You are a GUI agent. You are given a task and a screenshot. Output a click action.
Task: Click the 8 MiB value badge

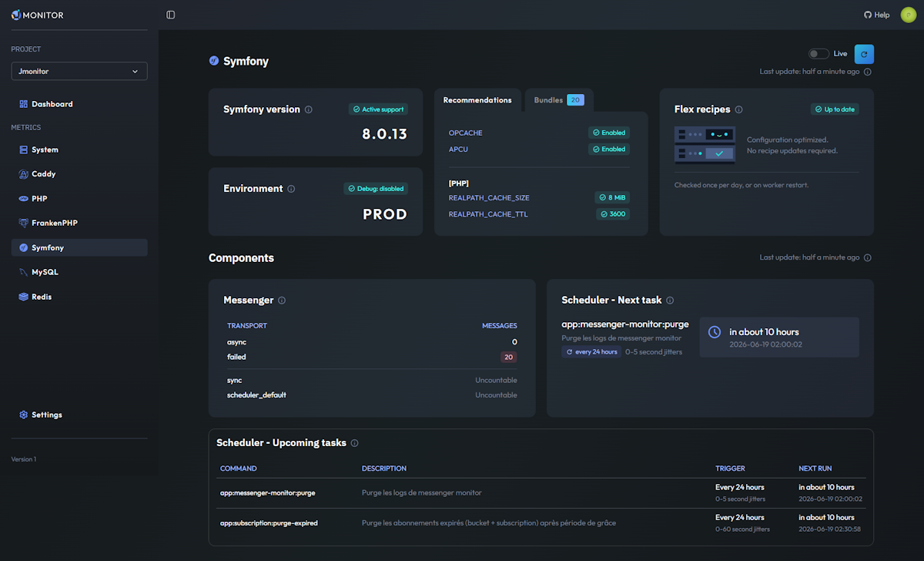tap(612, 198)
